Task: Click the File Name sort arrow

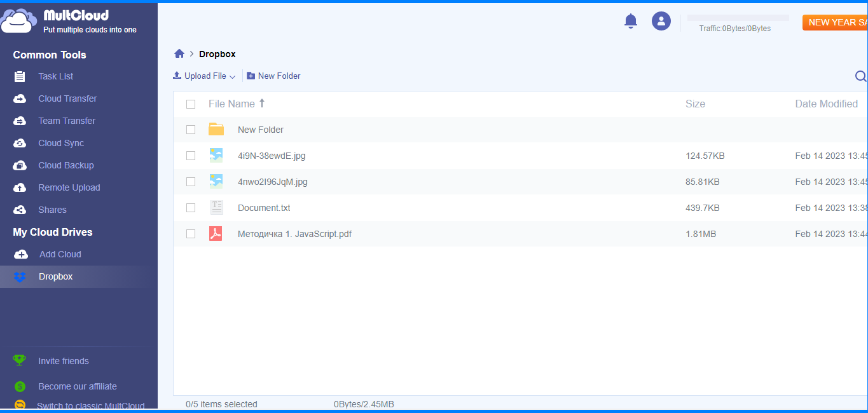Action: tap(262, 103)
